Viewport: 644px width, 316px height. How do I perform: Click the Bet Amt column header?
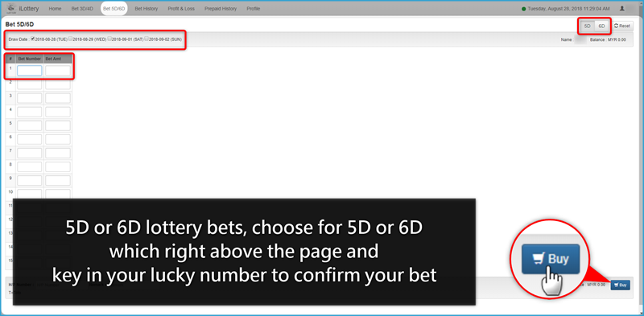coord(57,59)
